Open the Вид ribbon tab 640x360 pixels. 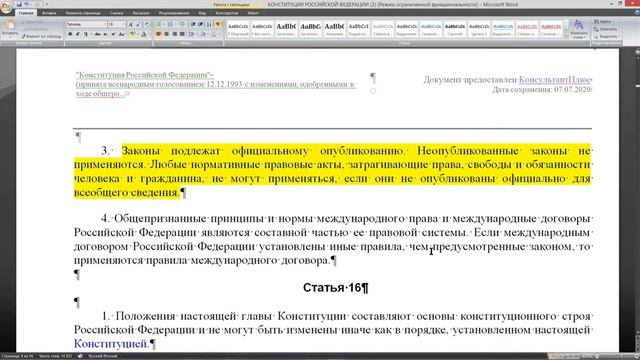point(202,13)
